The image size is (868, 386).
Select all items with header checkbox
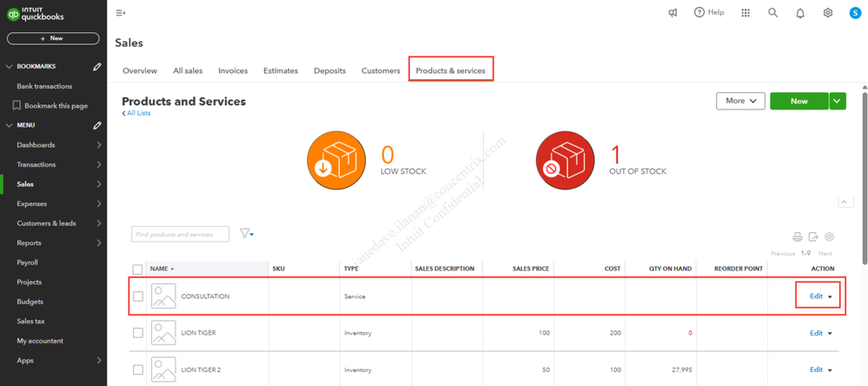pyautogui.click(x=138, y=270)
